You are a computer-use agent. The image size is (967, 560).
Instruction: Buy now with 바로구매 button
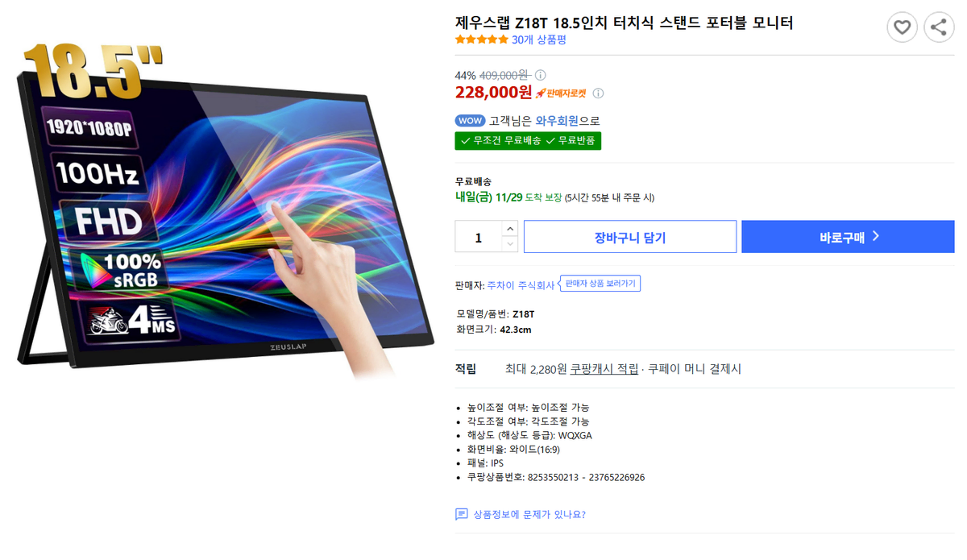pos(848,237)
